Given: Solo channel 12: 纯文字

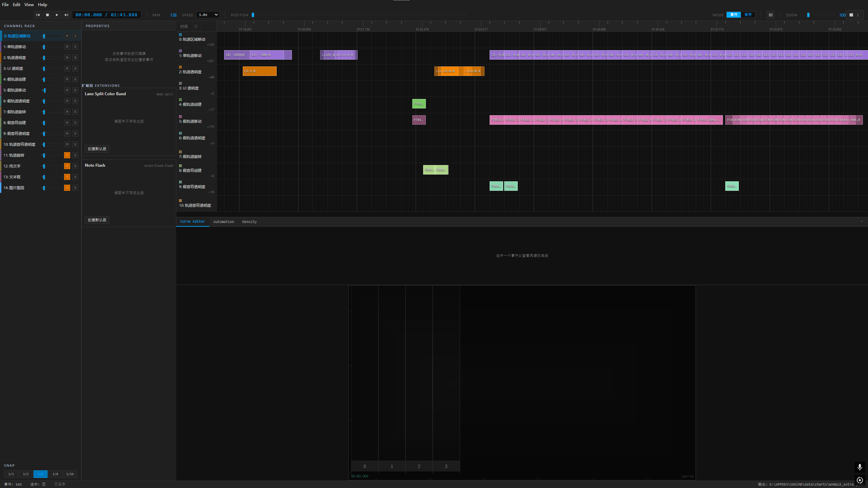Looking at the screenshot, I should tap(75, 166).
